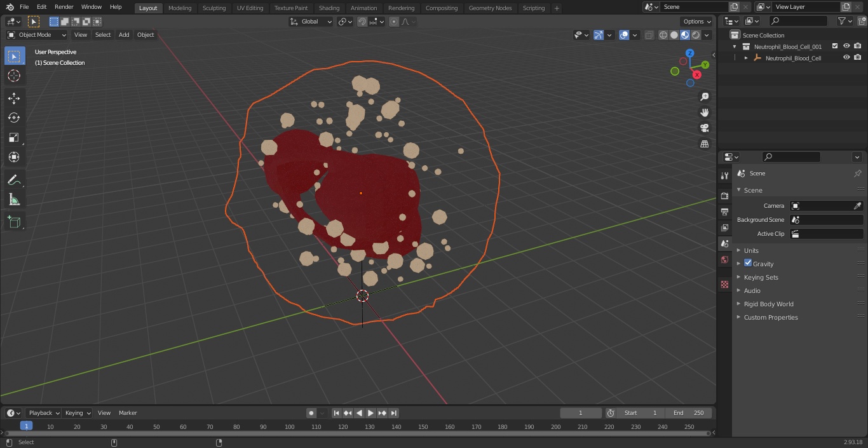Viewport: 868px width, 448px height.
Task: Open the shading options dropdown arrow
Action: tap(707, 35)
